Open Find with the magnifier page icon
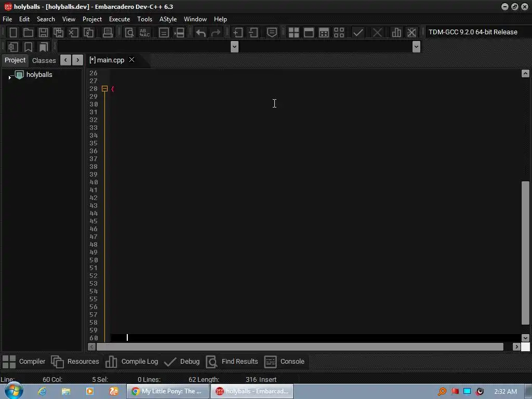532x399 pixels. tap(129, 33)
